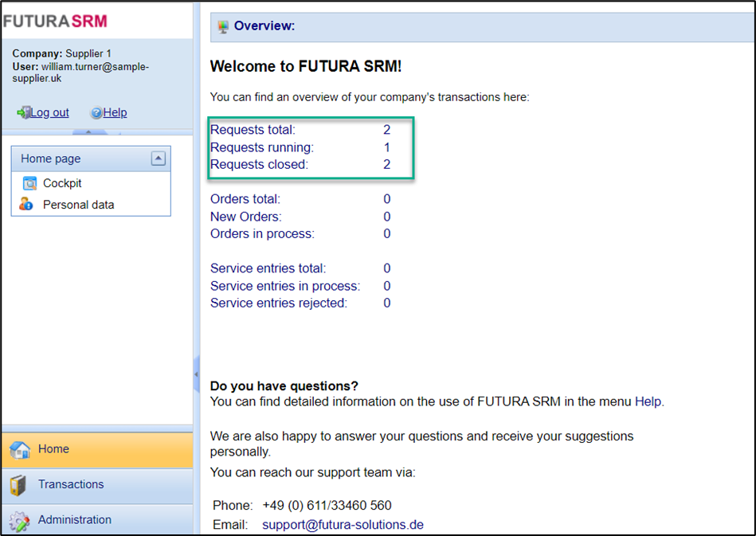Click the Log out link

point(49,113)
